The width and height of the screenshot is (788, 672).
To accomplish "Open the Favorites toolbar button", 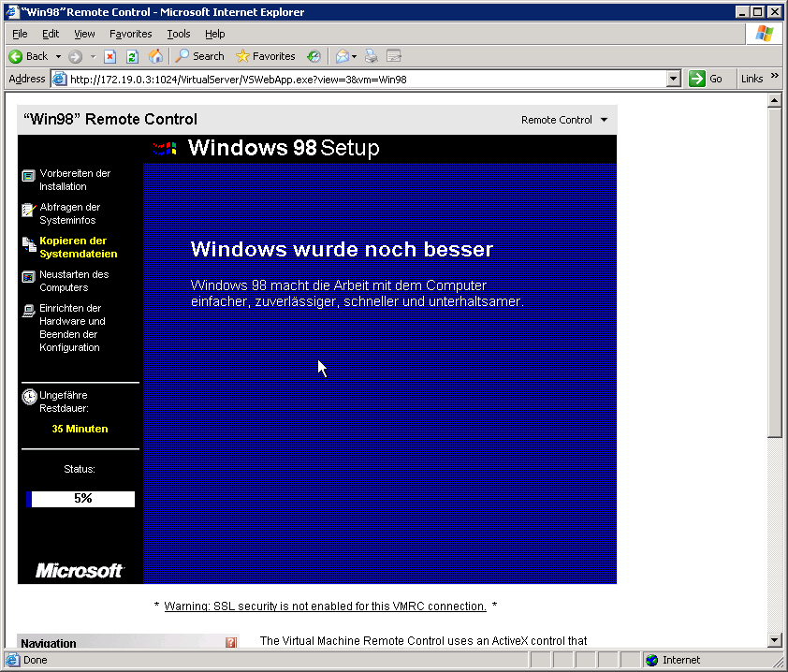I will [x=266, y=56].
